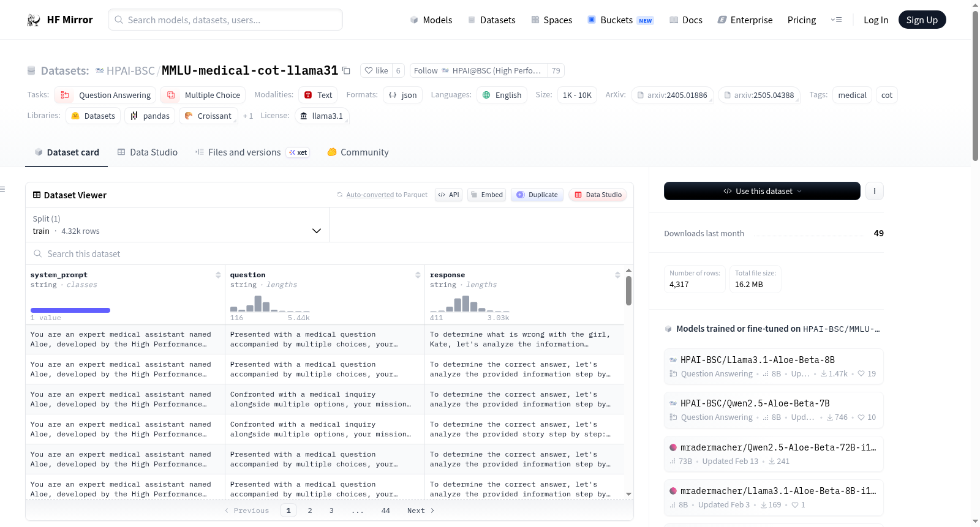Screen dimensions: 980x527
Task: Go to Models in navigation
Action: [x=431, y=20]
